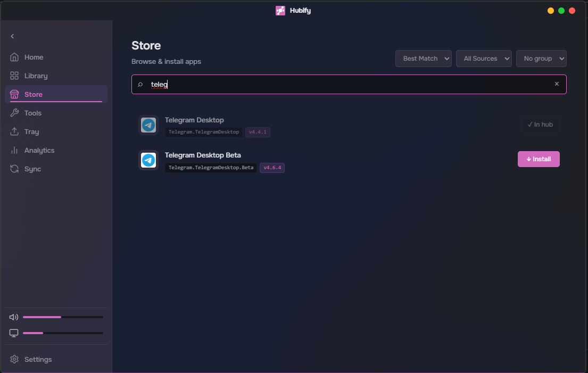The height and width of the screenshot is (373, 588).
Task: Select the Store sidebar label
Action: [34, 95]
